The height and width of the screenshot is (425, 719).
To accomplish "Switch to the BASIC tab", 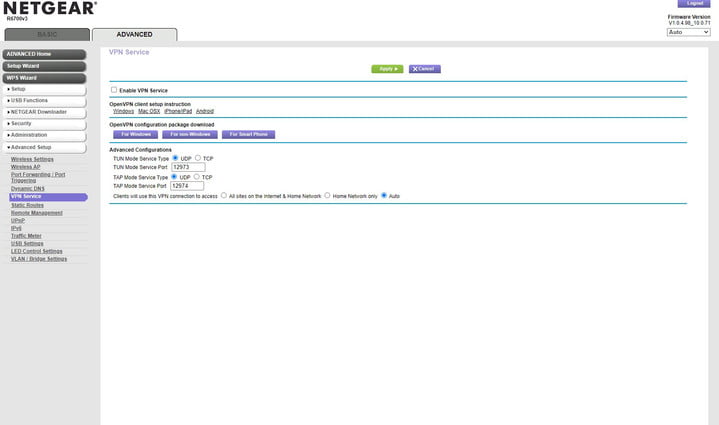I will point(46,34).
